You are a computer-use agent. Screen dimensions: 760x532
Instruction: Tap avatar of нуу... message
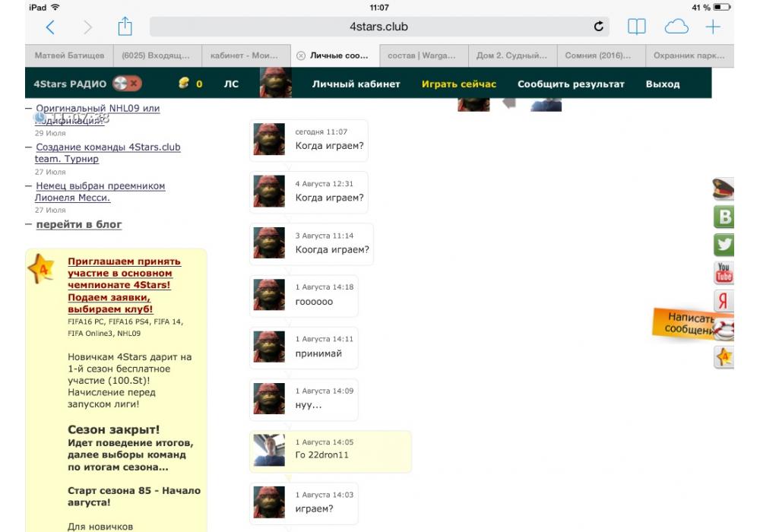click(x=269, y=398)
